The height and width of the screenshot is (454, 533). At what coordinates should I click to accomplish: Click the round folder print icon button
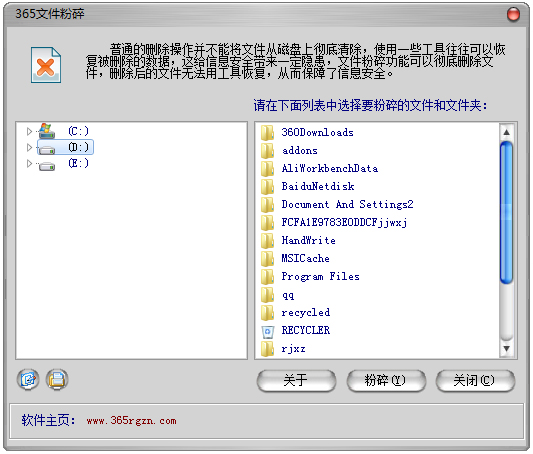(x=57, y=380)
